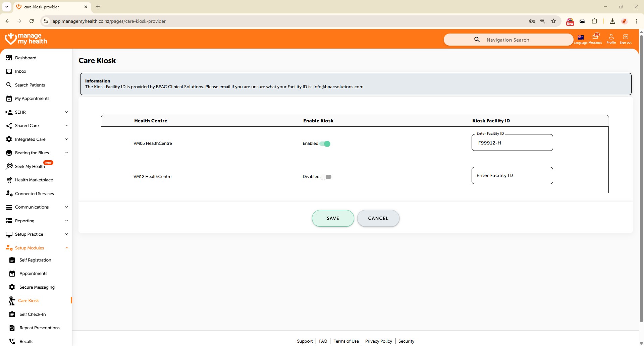644x346 pixels.
Task: Disable kiosk toggle for VM05 HealthCentre
Action: [325, 144]
